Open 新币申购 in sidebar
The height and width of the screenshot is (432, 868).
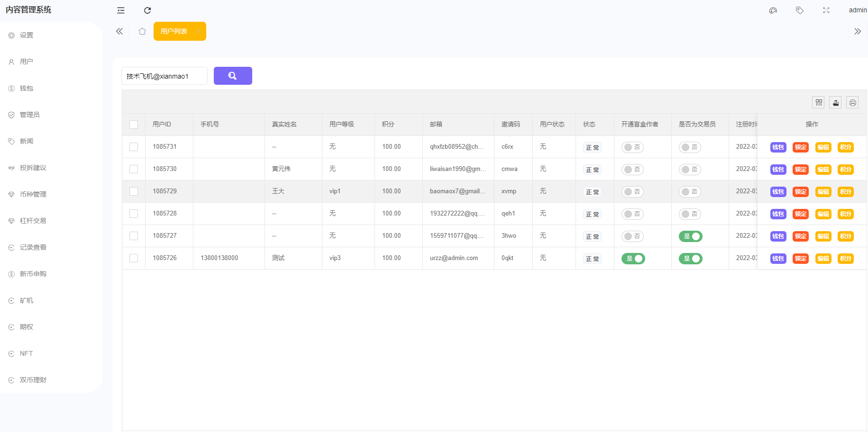[x=33, y=274]
